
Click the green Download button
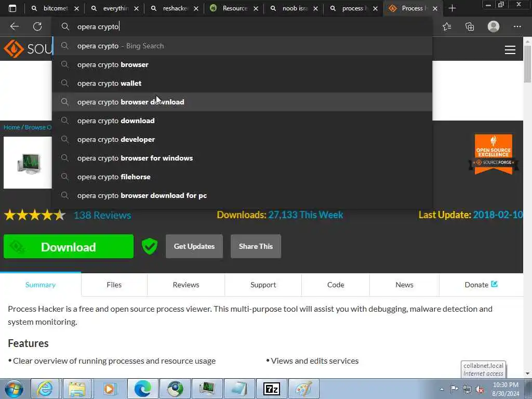click(x=69, y=246)
